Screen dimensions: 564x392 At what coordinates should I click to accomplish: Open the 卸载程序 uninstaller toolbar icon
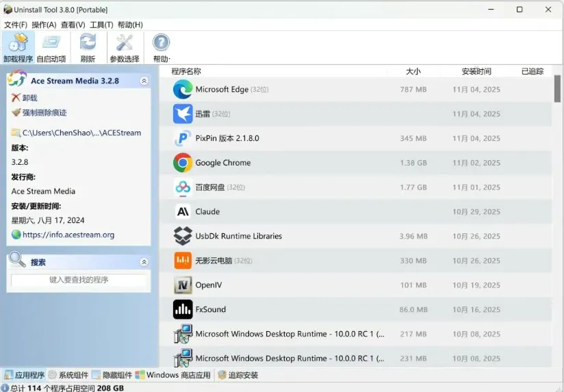(18, 43)
